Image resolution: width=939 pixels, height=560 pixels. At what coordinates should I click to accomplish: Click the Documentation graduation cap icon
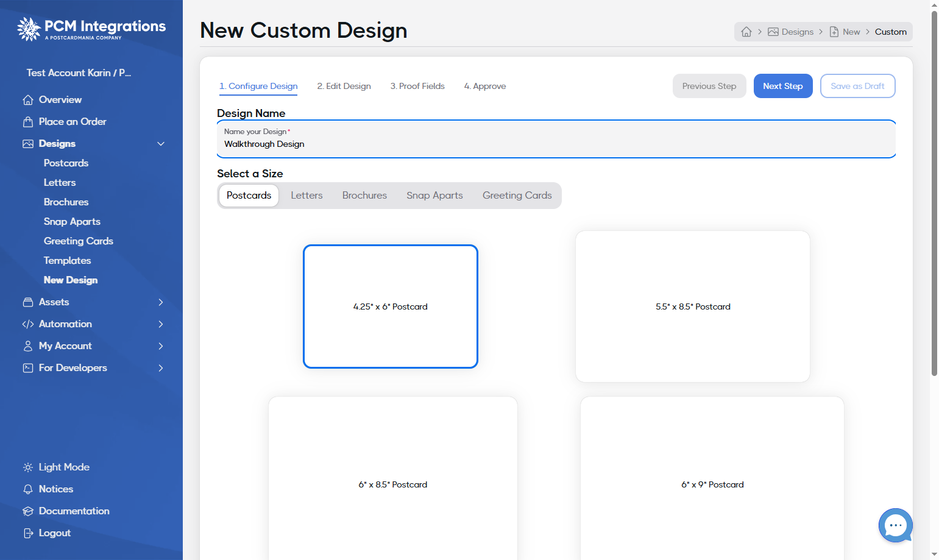(x=28, y=511)
